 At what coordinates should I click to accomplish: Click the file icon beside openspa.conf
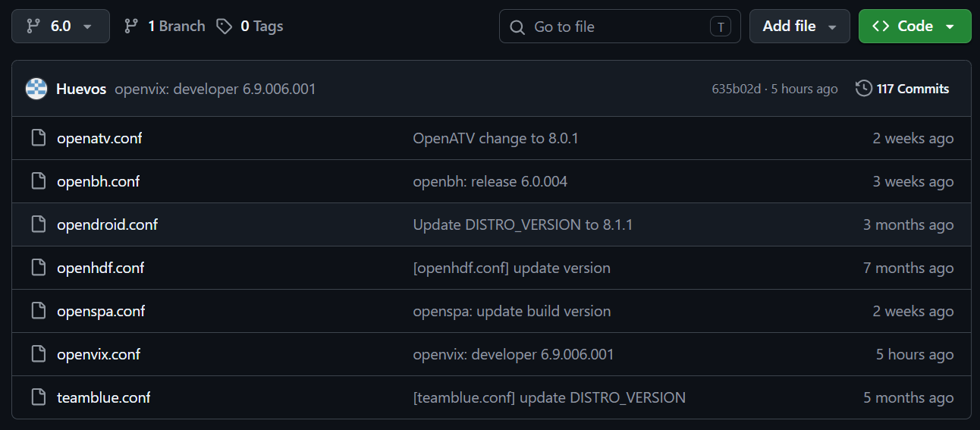tap(38, 311)
